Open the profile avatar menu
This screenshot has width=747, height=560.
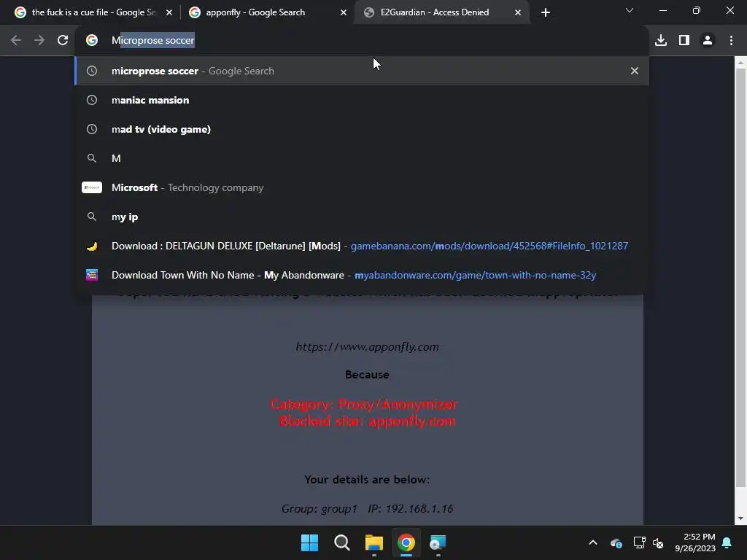point(708,41)
